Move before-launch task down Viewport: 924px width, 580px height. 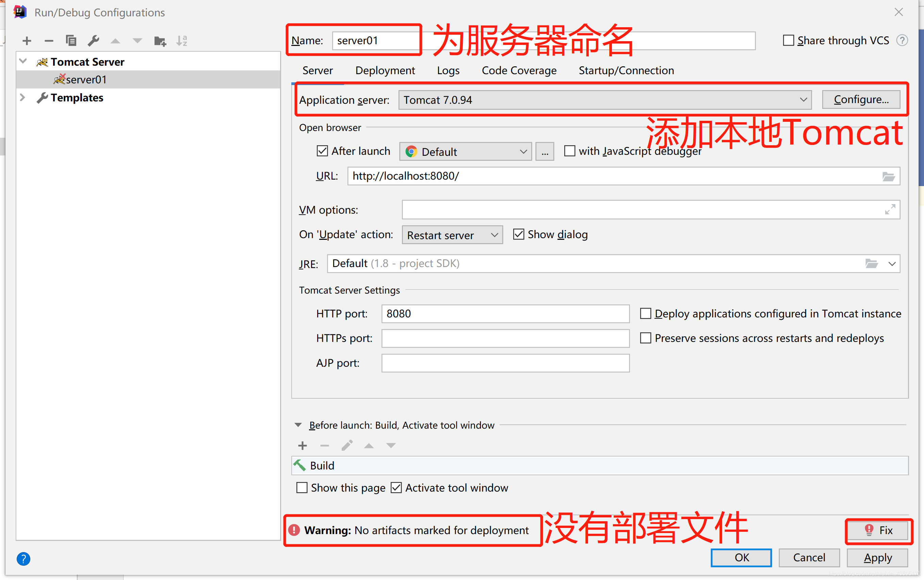click(x=391, y=446)
